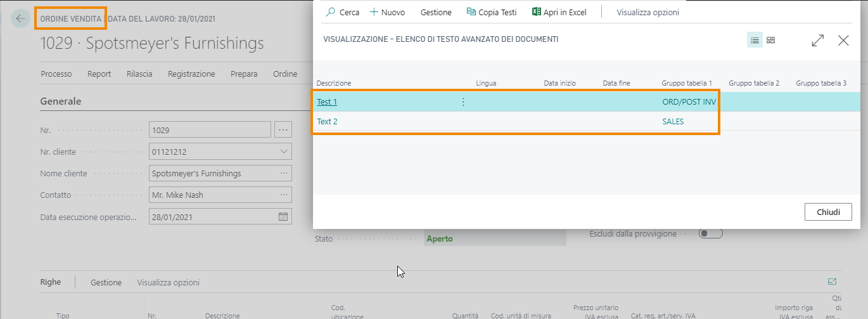Switch to tile view layout

[x=771, y=41]
